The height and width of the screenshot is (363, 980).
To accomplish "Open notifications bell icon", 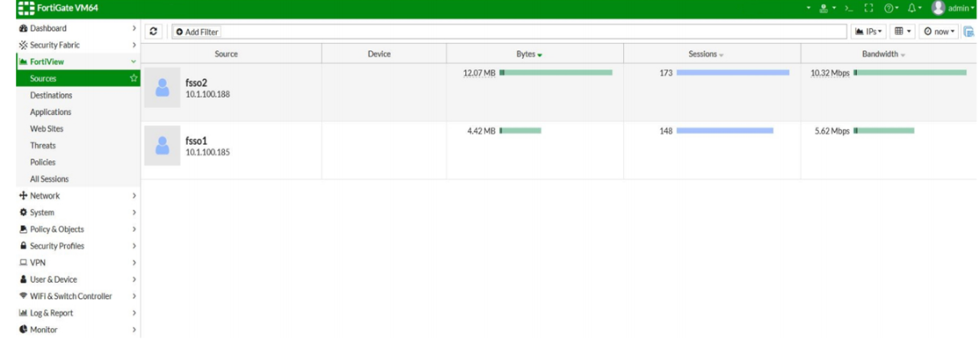I will (x=914, y=8).
